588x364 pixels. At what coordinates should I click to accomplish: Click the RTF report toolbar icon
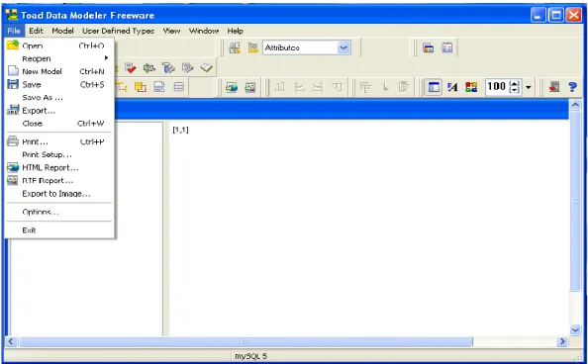click(250, 87)
